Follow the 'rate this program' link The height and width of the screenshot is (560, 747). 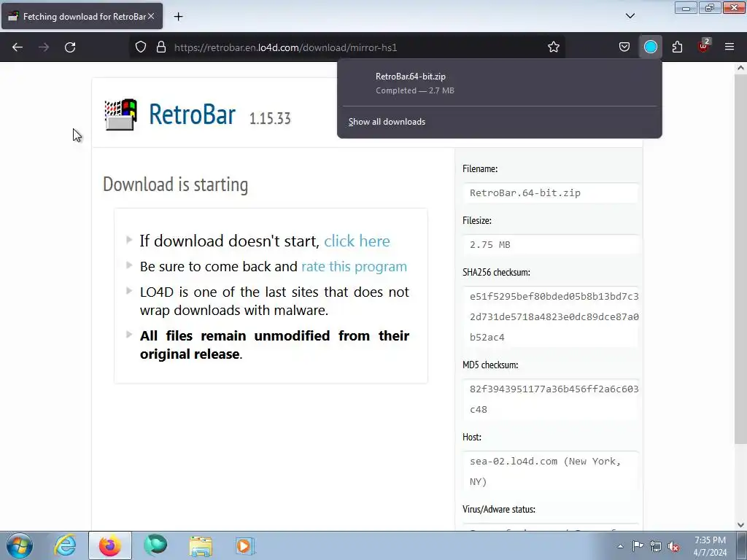[354, 267]
